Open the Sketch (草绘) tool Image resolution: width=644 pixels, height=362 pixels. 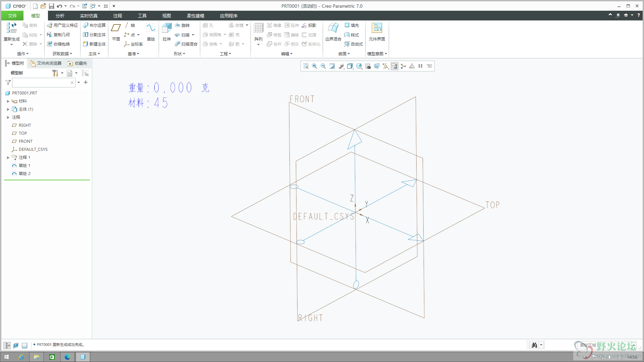151,33
